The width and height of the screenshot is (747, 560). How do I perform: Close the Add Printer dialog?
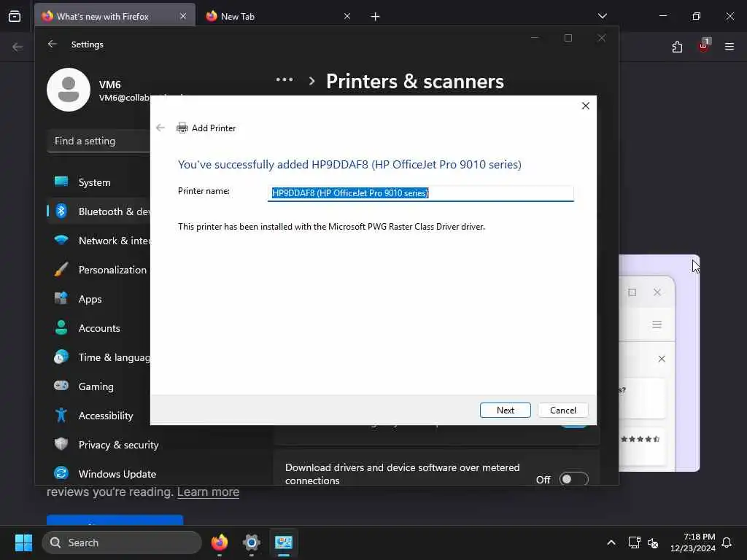click(586, 106)
